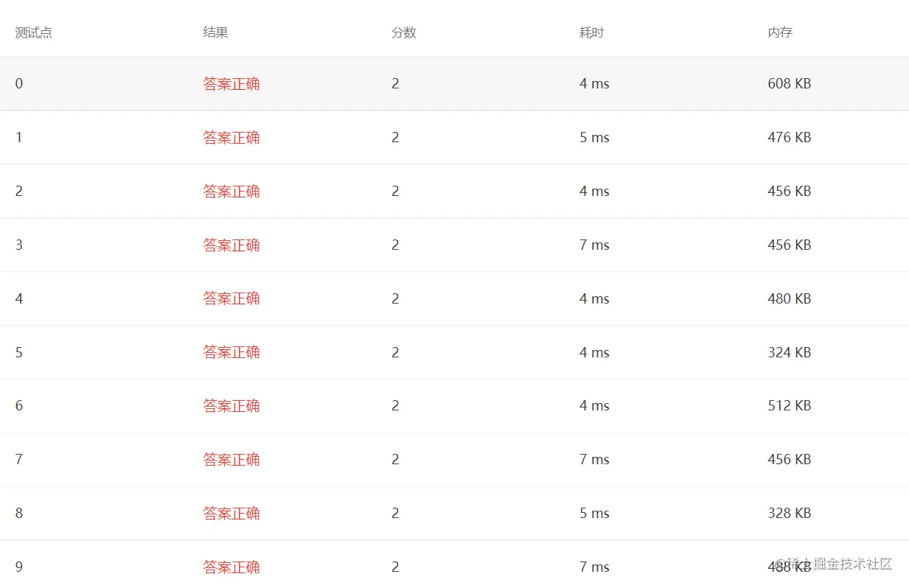Viewport: 909px width, 588px height.
Task: Select the 答案正确 result for test point 5
Action: 231,352
